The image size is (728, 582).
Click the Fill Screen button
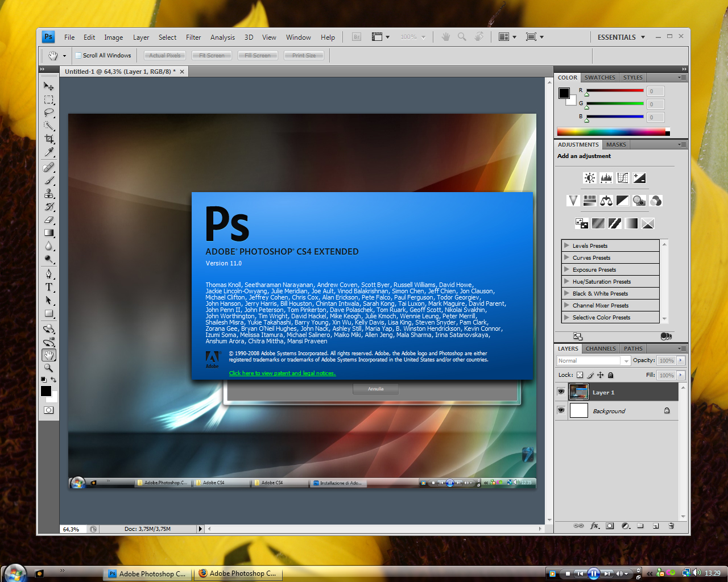pyautogui.click(x=258, y=55)
